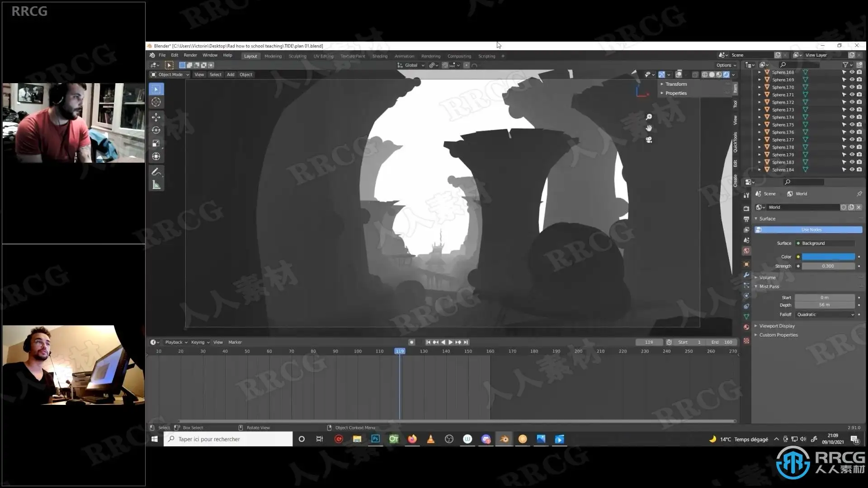Click the blue world Color swatch
Viewport: 868px width, 488px height.
tap(828, 257)
